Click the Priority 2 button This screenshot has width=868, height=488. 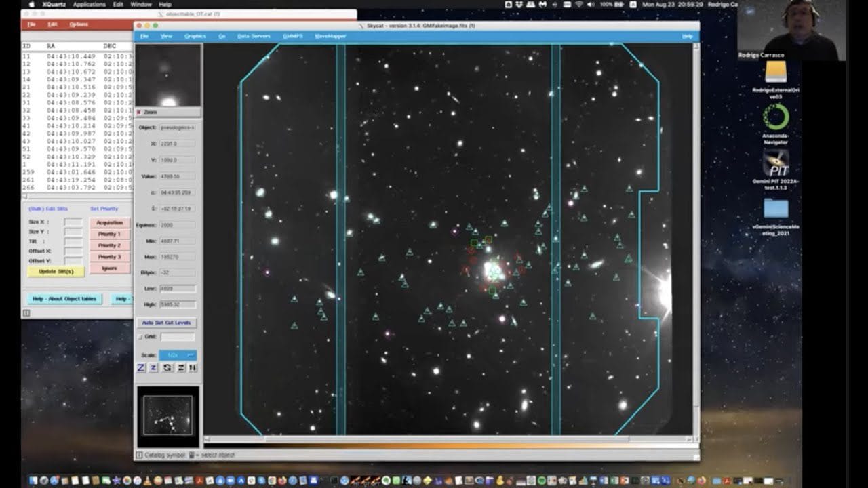coord(109,245)
